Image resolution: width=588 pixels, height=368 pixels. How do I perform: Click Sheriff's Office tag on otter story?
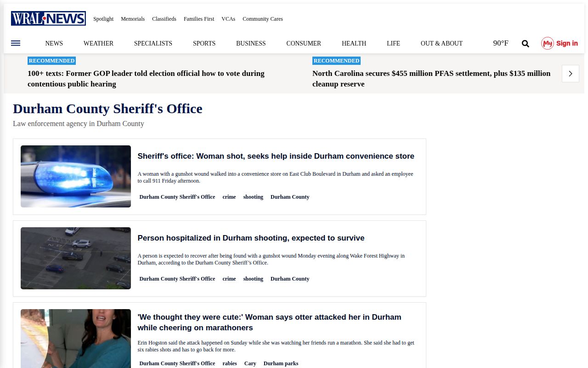[x=177, y=363]
